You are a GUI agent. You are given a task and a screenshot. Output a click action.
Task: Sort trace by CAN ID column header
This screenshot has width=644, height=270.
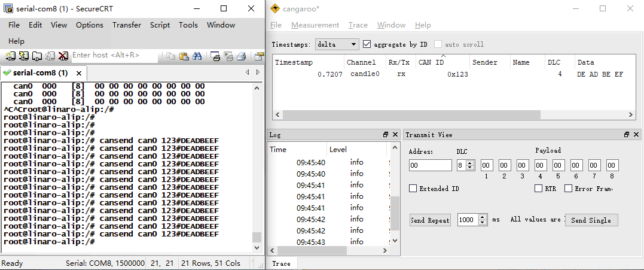click(442, 62)
